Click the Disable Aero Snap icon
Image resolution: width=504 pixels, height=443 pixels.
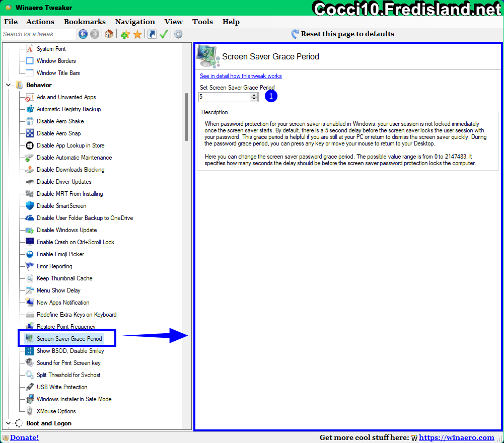coord(30,133)
